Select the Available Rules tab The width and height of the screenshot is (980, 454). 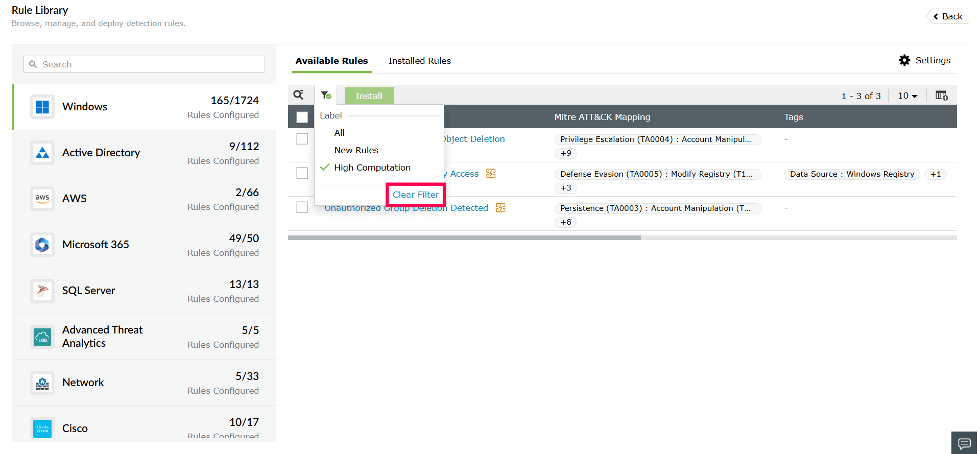331,61
